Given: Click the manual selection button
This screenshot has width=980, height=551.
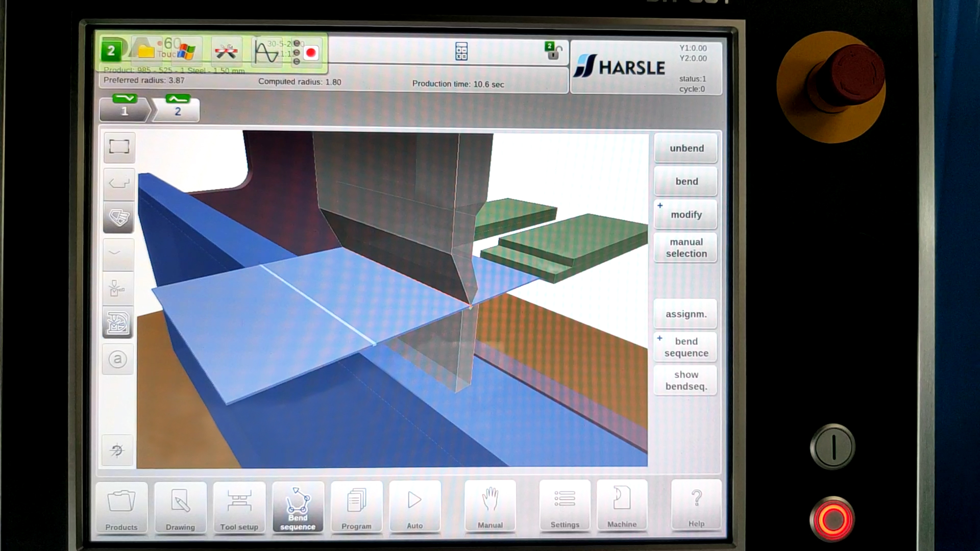Looking at the screenshot, I should coord(686,247).
